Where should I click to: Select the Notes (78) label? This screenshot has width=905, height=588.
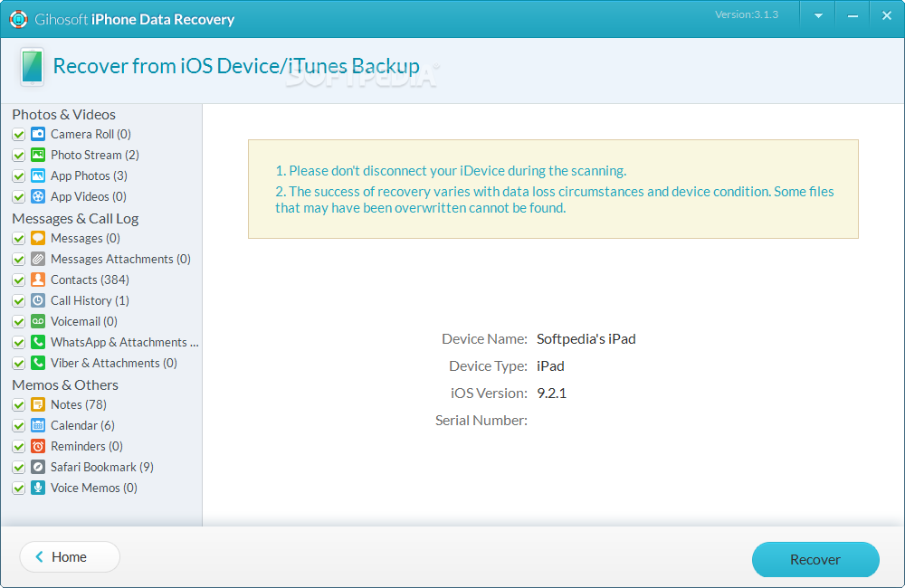pyautogui.click(x=79, y=404)
